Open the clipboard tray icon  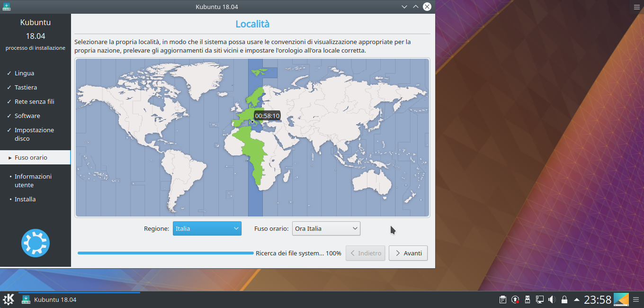click(x=503, y=299)
